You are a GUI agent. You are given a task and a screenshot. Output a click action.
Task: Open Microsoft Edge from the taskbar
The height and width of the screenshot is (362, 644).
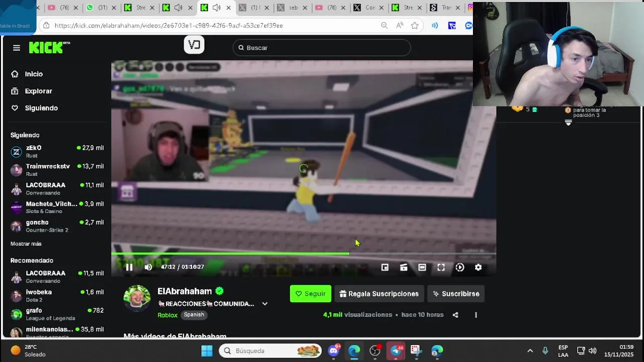pyautogui.click(x=355, y=351)
